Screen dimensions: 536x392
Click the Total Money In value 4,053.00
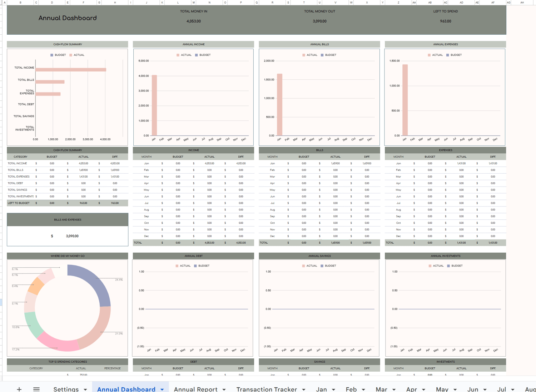pos(194,21)
